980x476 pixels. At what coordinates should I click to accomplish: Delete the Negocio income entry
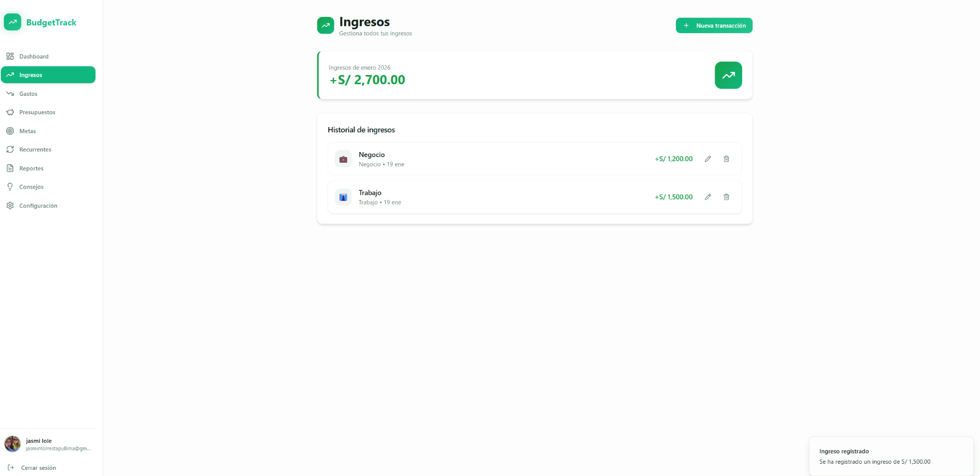pos(726,159)
